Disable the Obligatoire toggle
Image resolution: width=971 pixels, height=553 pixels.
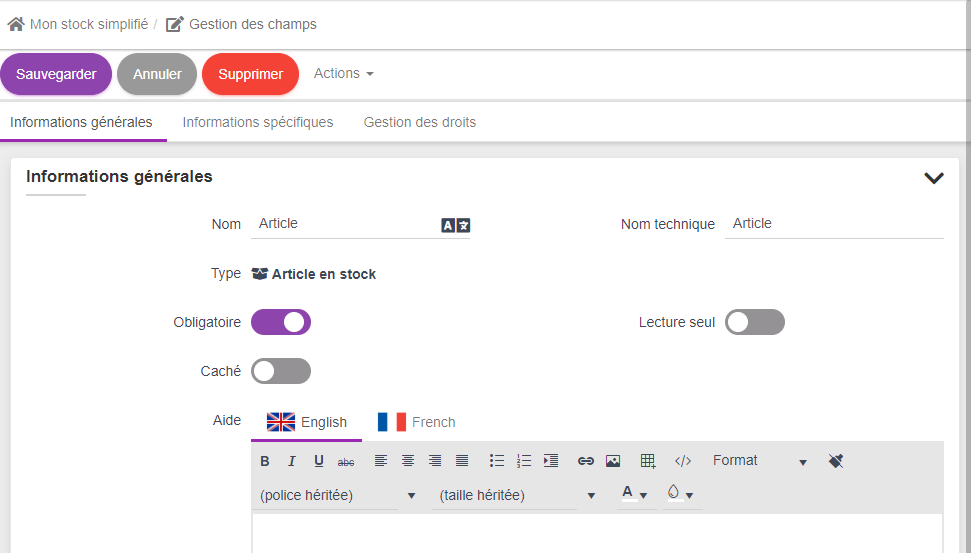point(281,322)
